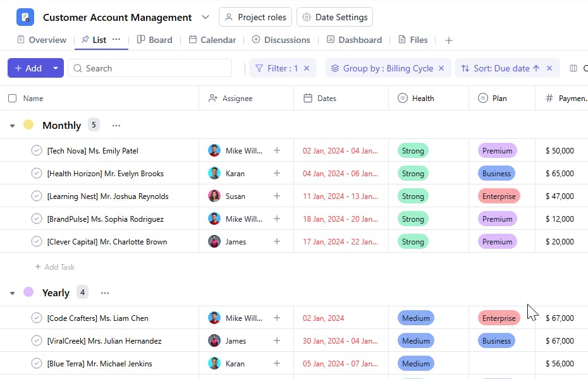Click the yellow color dot of the Monthly group
The height and width of the screenshot is (379, 588).
tap(28, 125)
